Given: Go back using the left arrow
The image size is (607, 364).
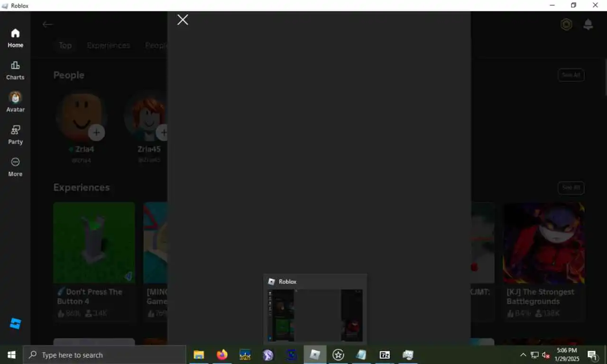Looking at the screenshot, I should point(47,24).
